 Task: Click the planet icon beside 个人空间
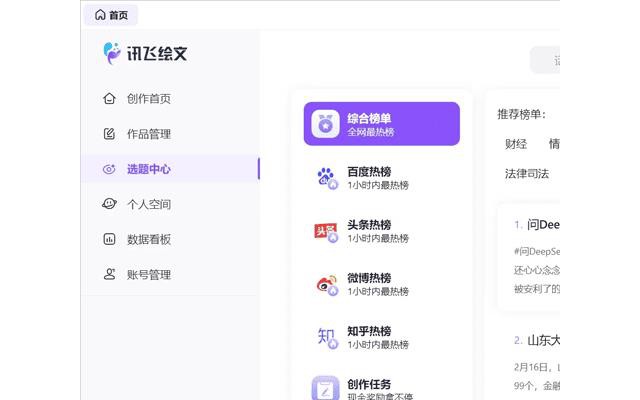point(109,204)
